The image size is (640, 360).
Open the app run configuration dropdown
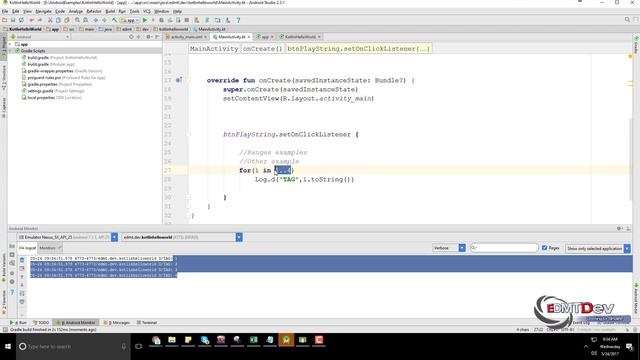point(129,20)
